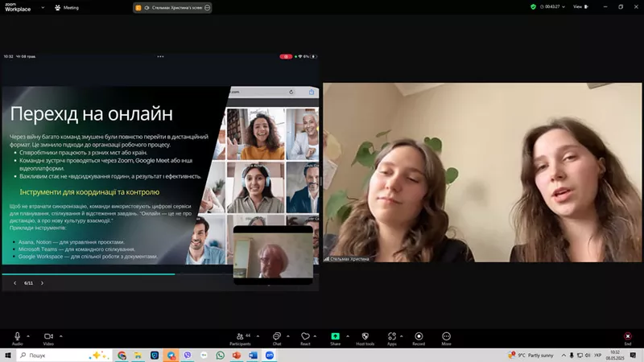The height and width of the screenshot is (362, 644).
Task: Open Telegram from taskbar
Action: pos(171,356)
